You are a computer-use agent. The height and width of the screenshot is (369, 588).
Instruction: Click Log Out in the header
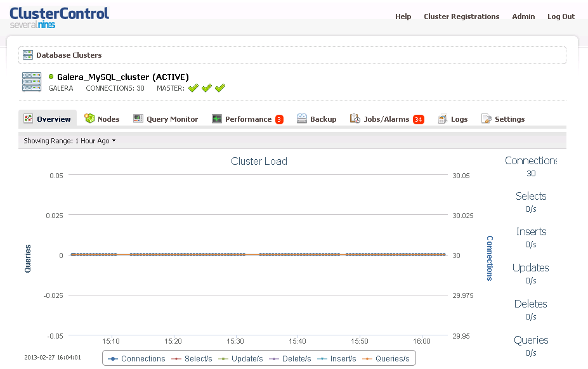561,16
